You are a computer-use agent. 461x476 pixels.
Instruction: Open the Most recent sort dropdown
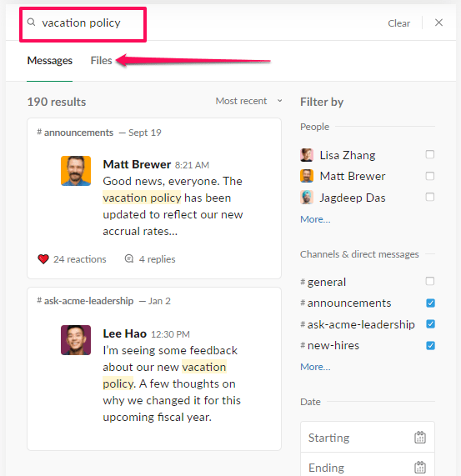(249, 101)
